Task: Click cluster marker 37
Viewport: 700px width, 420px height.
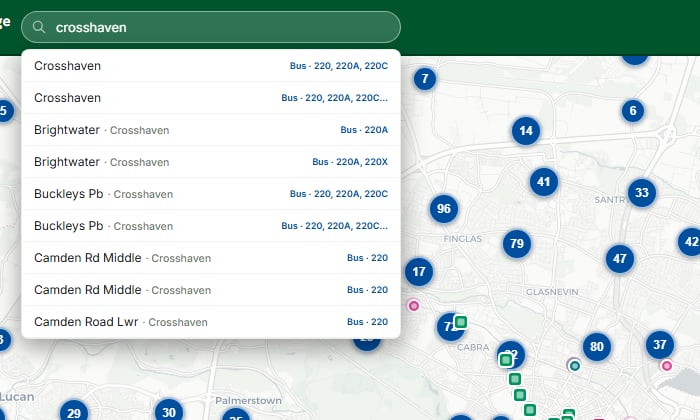Action: pyautogui.click(x=659, y=344)
